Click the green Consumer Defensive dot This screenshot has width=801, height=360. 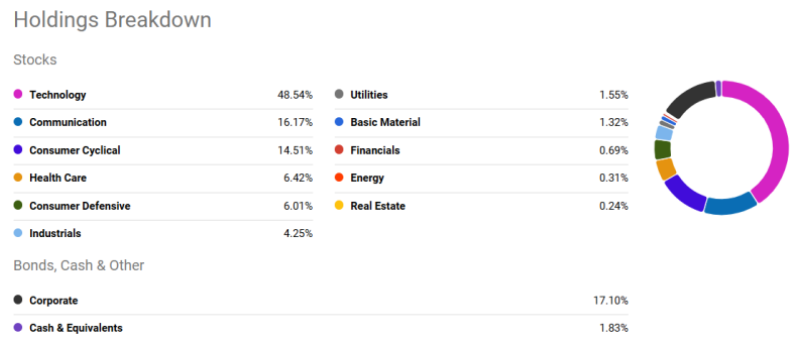coord(18,206)
